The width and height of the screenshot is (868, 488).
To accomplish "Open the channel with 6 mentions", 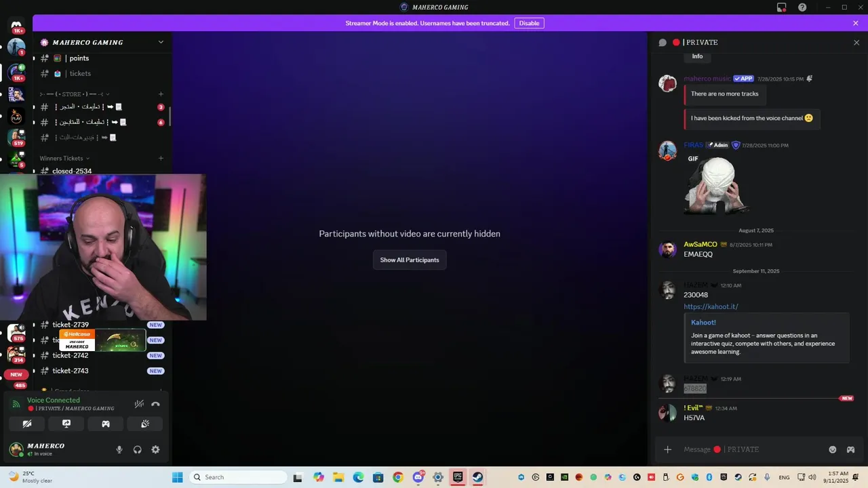I will [102, 122].
